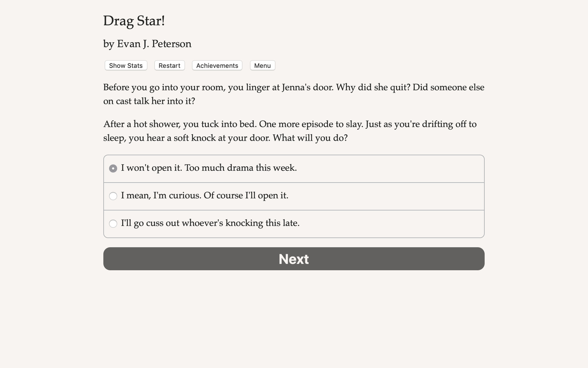This screenshot has height=368, width=588.
Task: Open Show Stats to check your character
Action: [x=126, y=65]
